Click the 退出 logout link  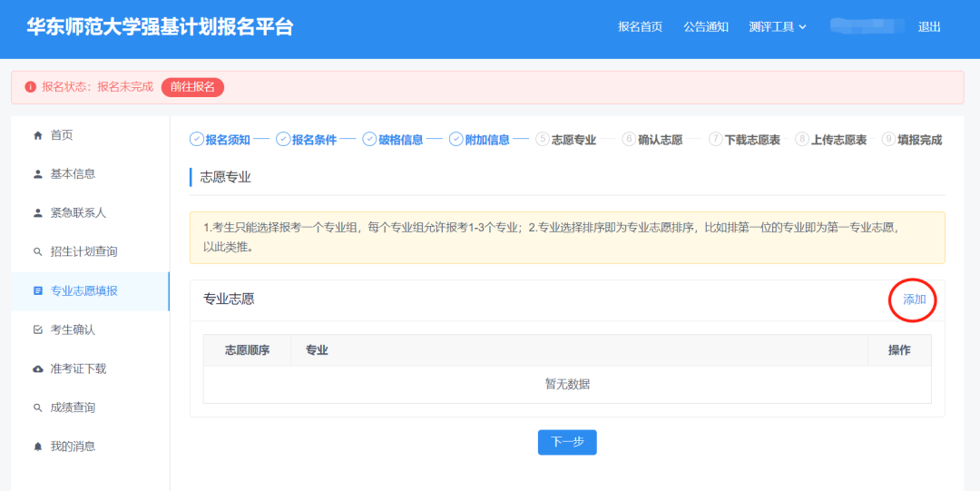tap(929, 27)
